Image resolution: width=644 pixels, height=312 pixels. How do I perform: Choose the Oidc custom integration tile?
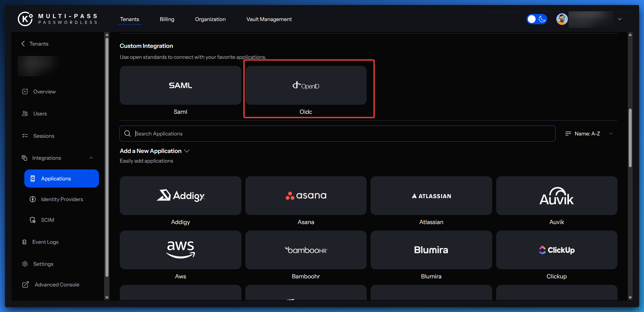click(x=306, y=86)
